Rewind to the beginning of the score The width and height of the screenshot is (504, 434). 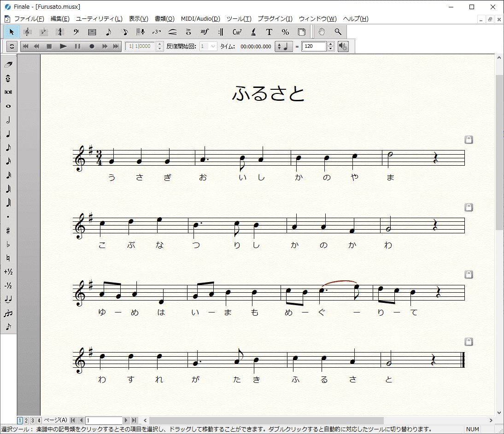[x=26, y=46]
